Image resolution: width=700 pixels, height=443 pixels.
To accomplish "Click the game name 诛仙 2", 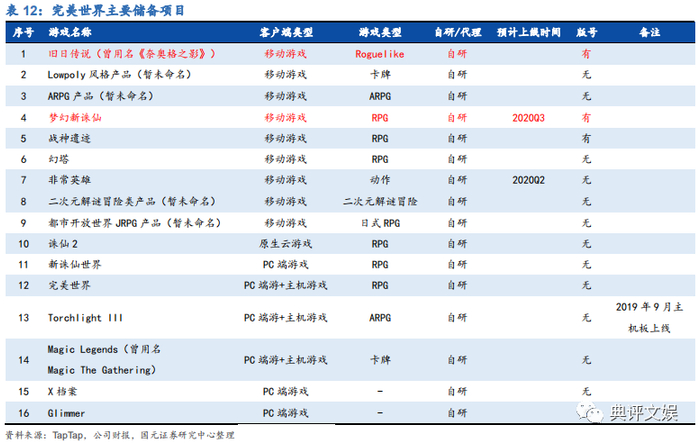I will click(63, 244).
